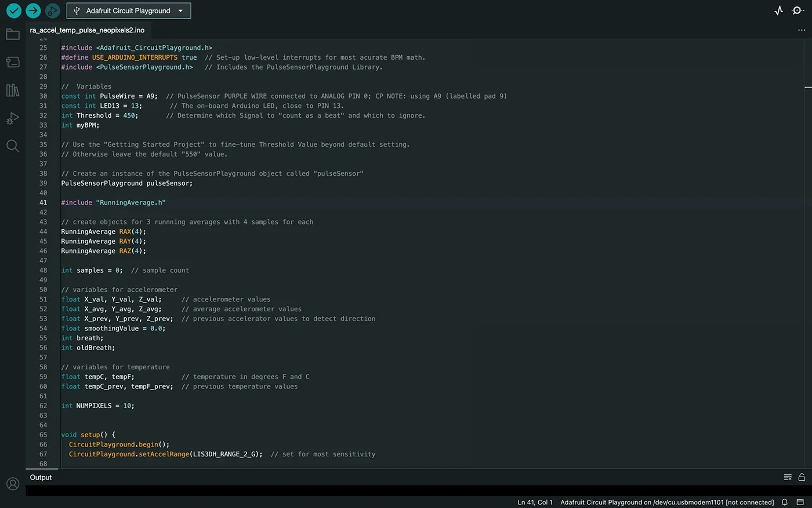Click 'int Threshold = 450;' in code

(x=100, y=116)
